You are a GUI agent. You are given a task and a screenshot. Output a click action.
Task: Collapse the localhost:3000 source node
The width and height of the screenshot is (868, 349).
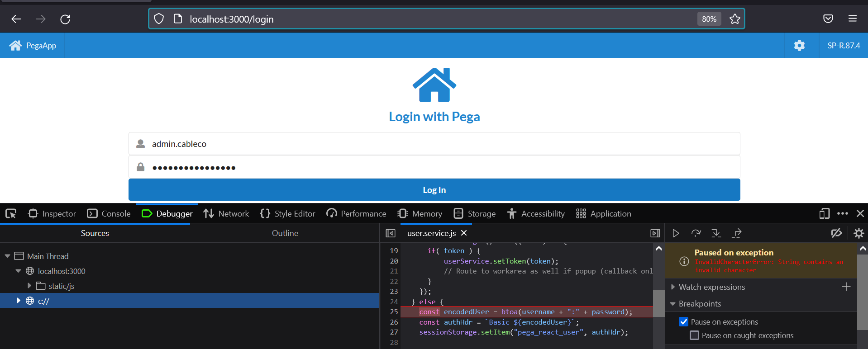(18, 271)
